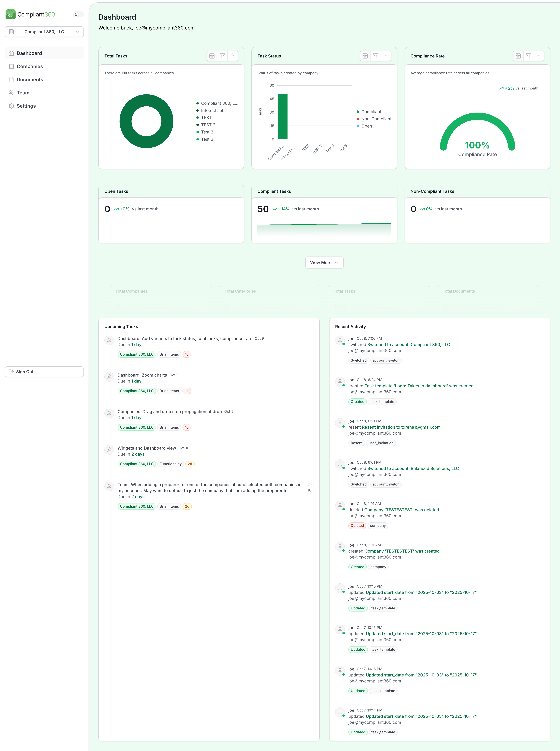
Task: Click Brian Items tag on Zoom charts task
Action: [169, 391]
